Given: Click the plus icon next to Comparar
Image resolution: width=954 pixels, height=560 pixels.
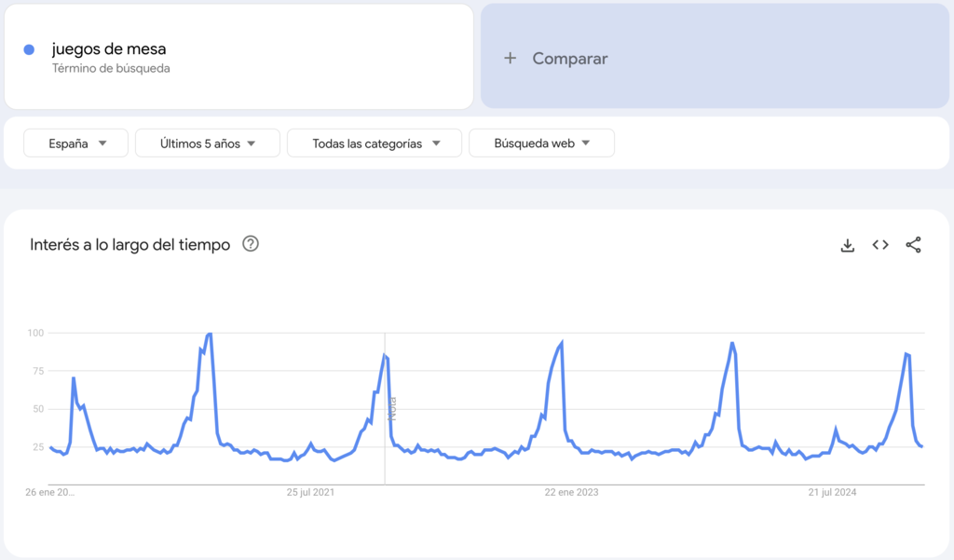Looking at the screenshot, I should [x=510, y=58].
